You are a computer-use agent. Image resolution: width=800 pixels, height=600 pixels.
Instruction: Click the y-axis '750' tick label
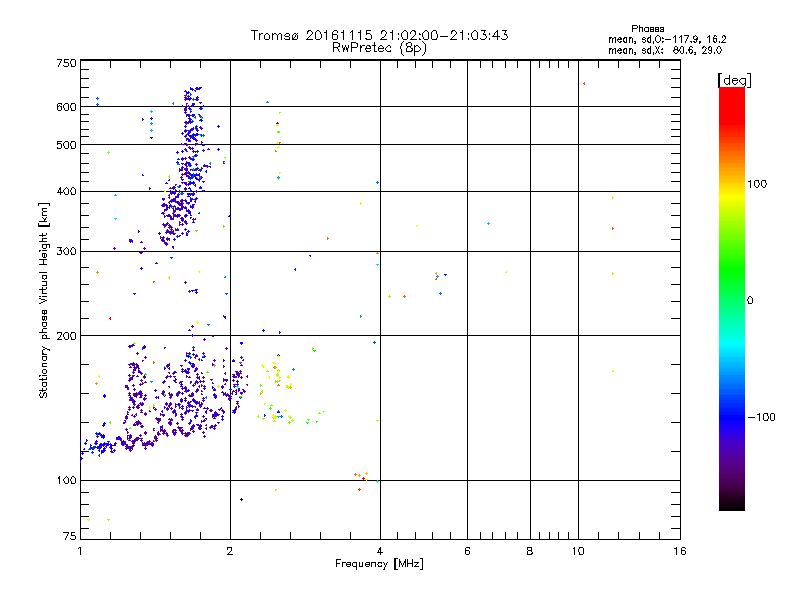pos(66,63)
